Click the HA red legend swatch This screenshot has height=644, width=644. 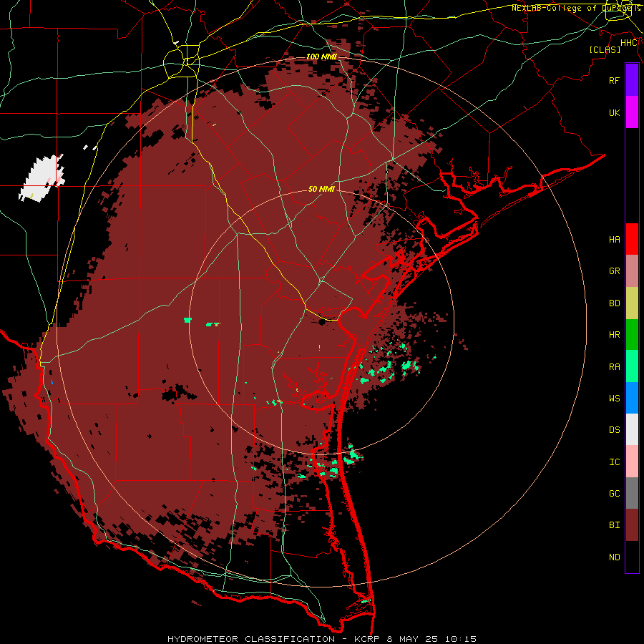[x=632, y=239]
